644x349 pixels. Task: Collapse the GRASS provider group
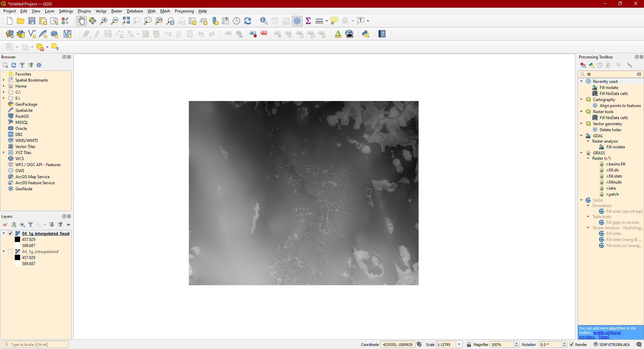(x=581, y=153)
